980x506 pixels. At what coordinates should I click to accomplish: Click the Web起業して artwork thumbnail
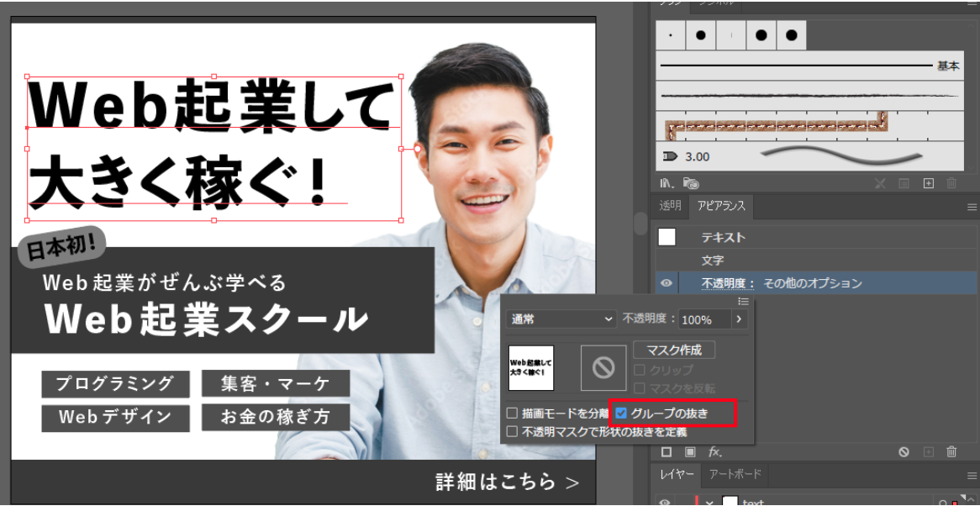point(531,368)
